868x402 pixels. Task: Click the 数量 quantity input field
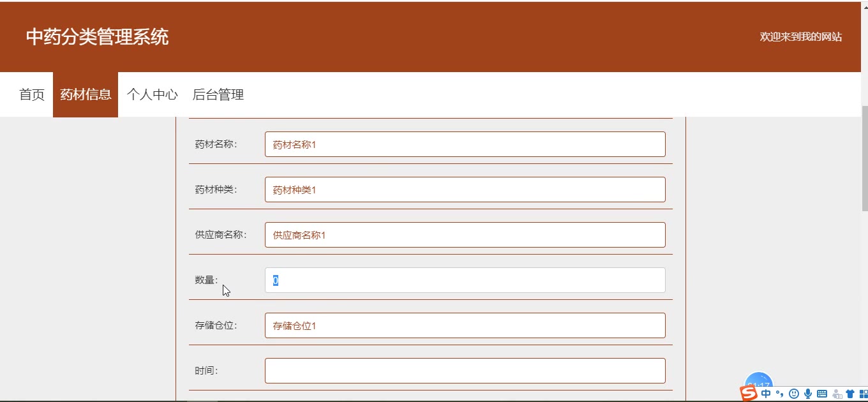pos(465,280)
